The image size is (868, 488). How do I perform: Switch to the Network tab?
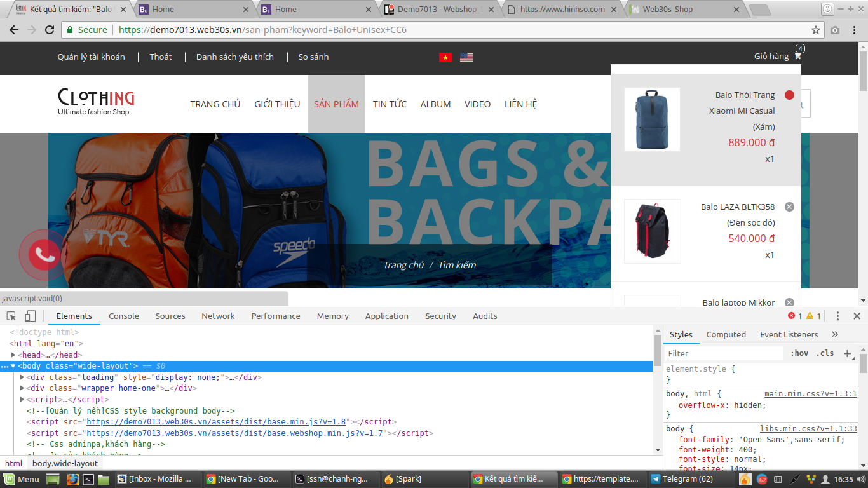pos(218,316)
